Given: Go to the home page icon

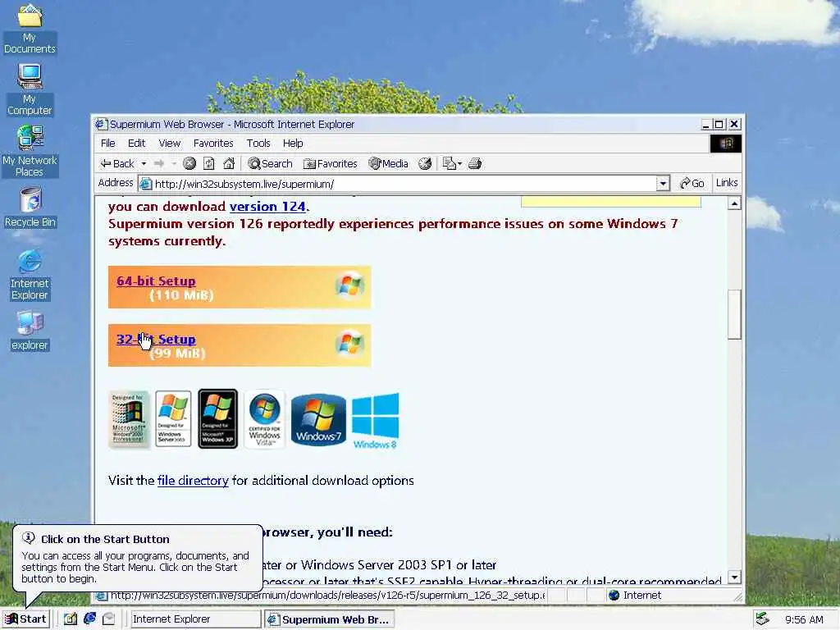Looking at the screenshot, I should pyautogui.click(x=229, y=163).
